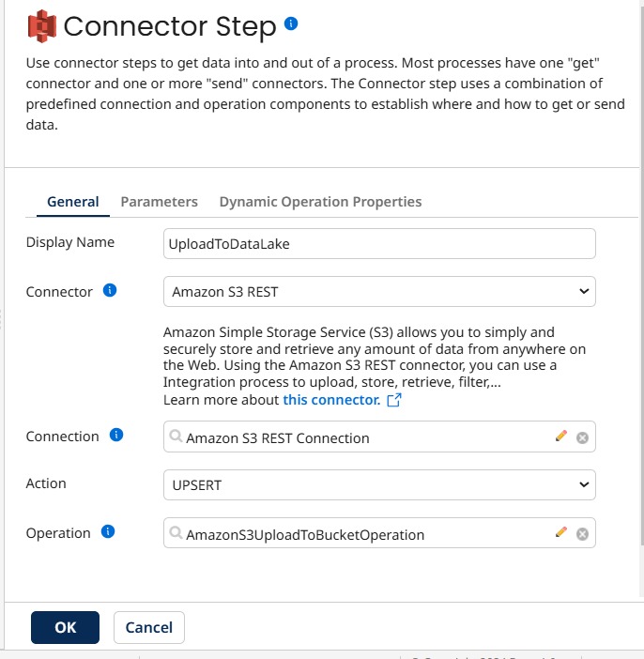Image resolution: width=644 pixels, height=659 pixels.
Task: Click the Amazon S3 connector logo icon
Action: 40,25
